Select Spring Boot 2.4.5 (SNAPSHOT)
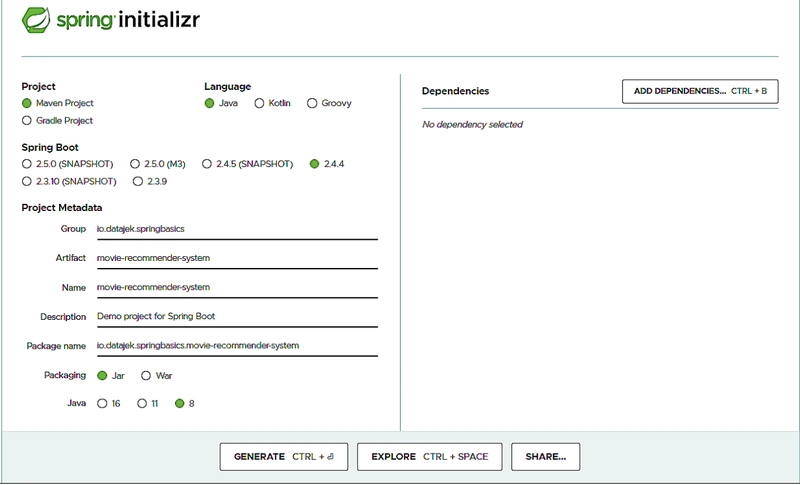Viewport: 800px width, 485px height. [x=207, y=164]
